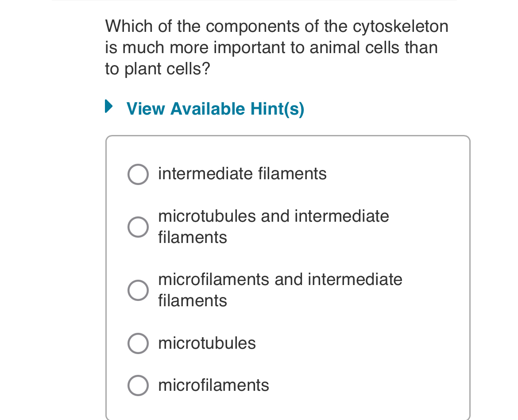Select the microfilaments radio button

[x=138, y=385]
